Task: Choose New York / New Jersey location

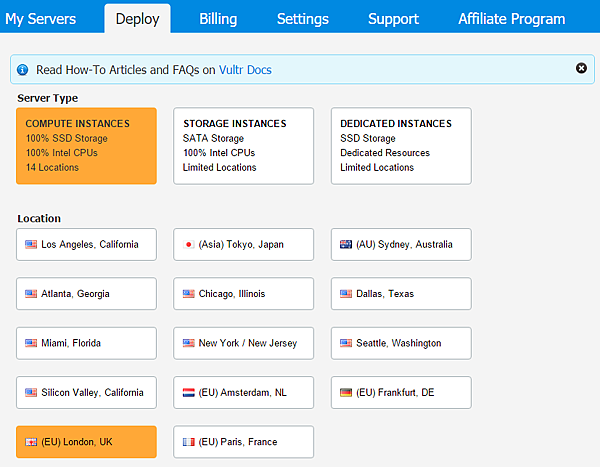Action: tap(243, 343)
